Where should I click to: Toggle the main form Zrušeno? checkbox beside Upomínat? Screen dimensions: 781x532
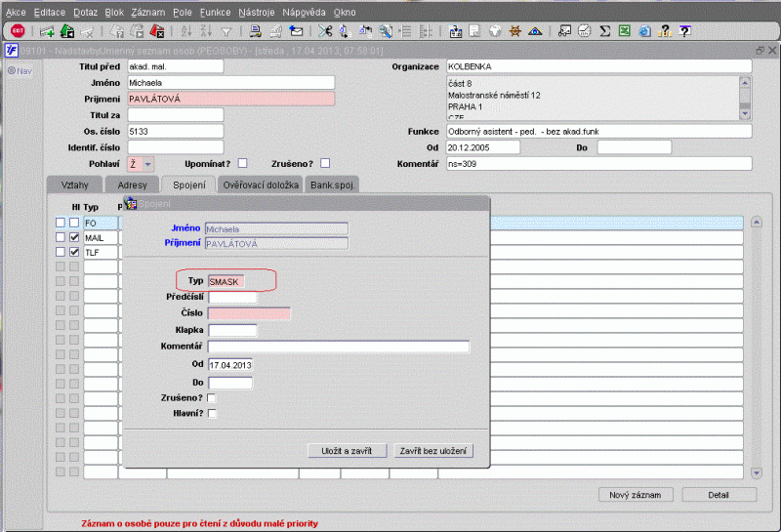click(x=325, y=163)
